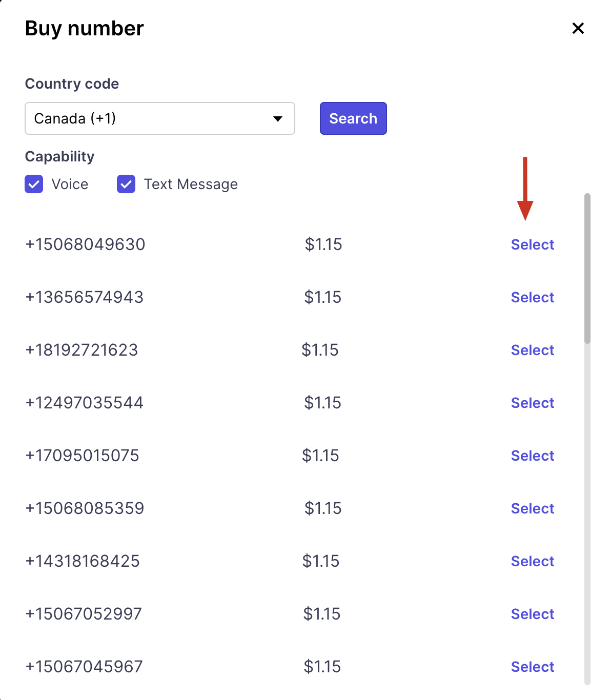The height and width of the screenshot is (700, 610).
Task: Select number +12497035544
Action: click(x=532, y=403)
